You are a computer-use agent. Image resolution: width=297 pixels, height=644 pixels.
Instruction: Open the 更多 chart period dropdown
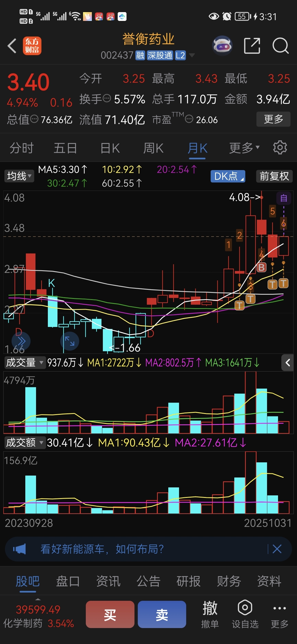pyautogui.click(x=244, y=148)
